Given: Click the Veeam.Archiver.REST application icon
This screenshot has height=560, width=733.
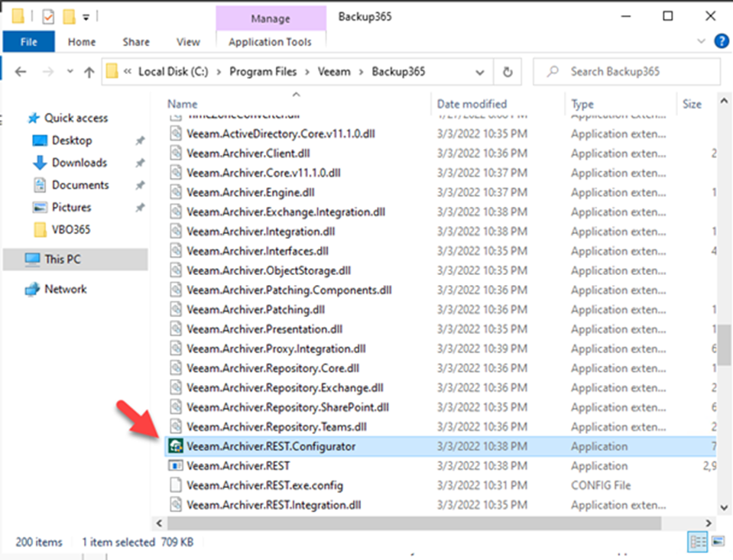Looking at the screenshot, I should (x=176, y=465).
